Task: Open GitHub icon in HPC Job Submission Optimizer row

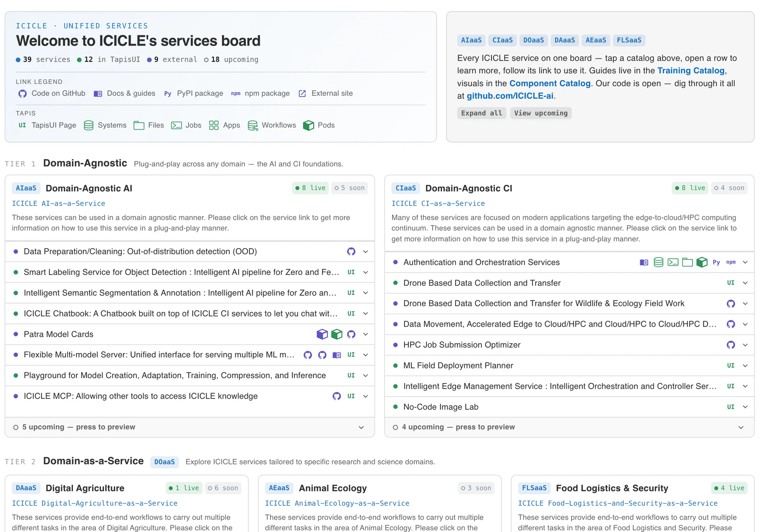Action: coord(730,345)
